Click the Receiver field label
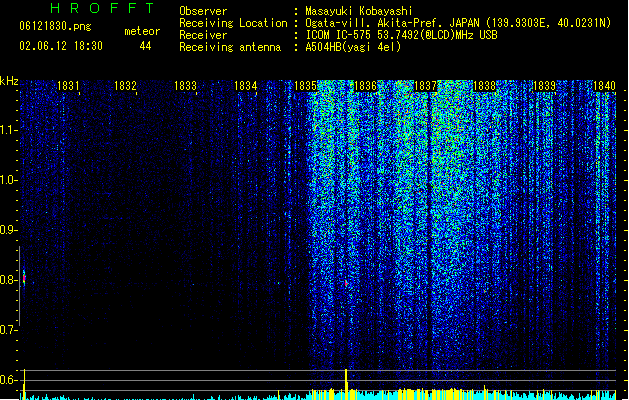Image resolution: width=629 pixels, height=400 pixels. (203, 35)
